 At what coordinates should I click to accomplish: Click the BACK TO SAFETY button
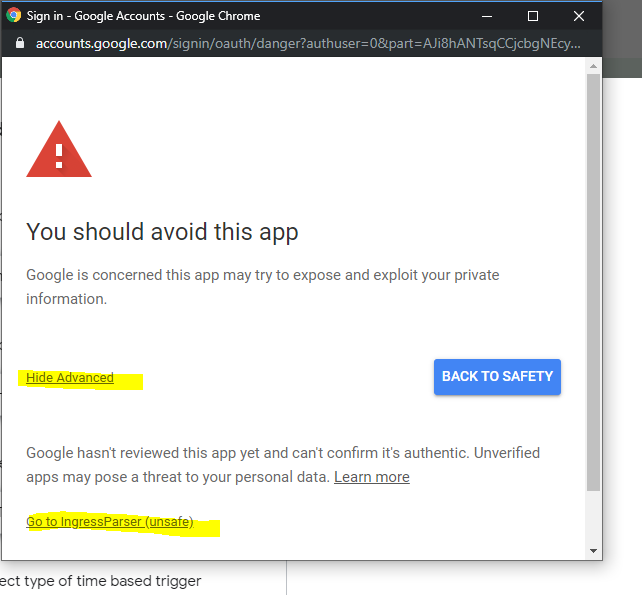pos(497,377)
